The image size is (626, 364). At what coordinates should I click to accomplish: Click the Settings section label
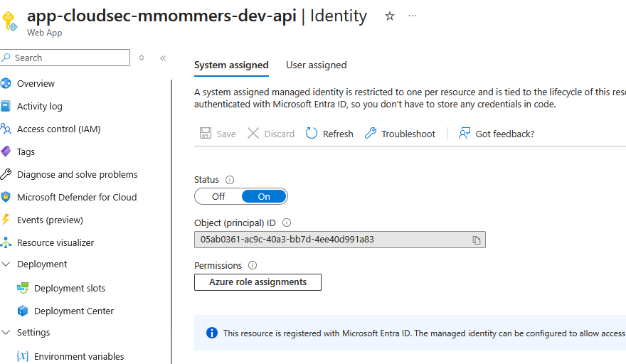click(x=33, y=333)
